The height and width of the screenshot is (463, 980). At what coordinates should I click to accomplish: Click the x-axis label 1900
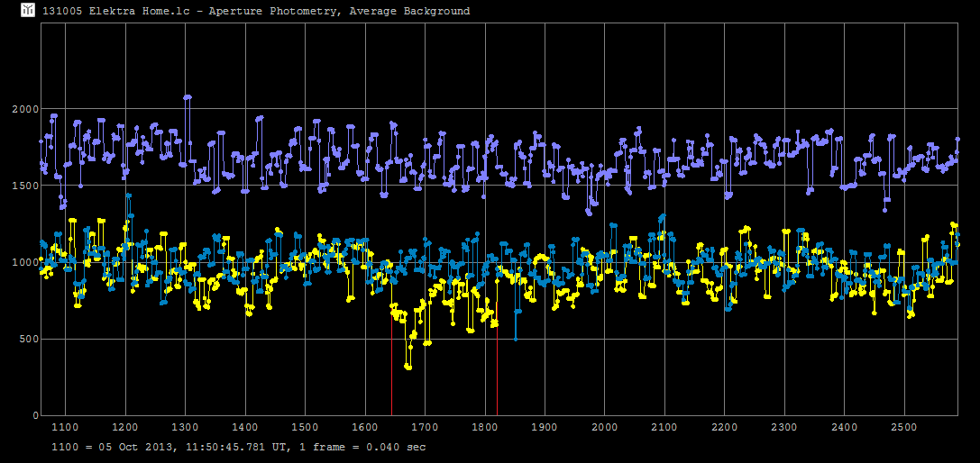545,427
